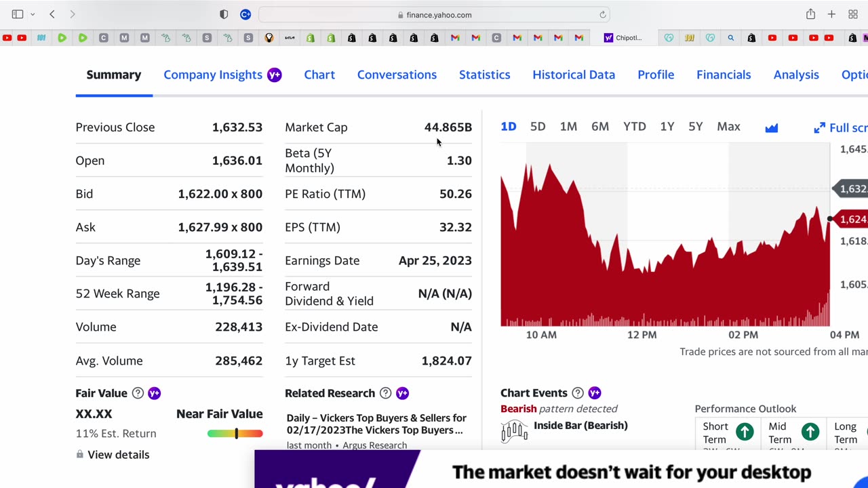This screenshot has height=488, width=868.
Task: Click the Fair Value help question mark
Action: pyautogui.click(x=138, y=393)
